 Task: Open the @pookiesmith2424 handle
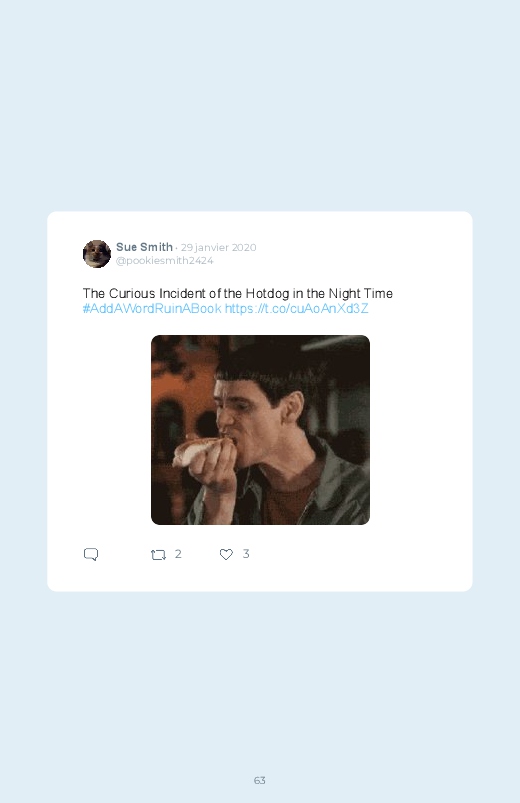pos(164,261)
